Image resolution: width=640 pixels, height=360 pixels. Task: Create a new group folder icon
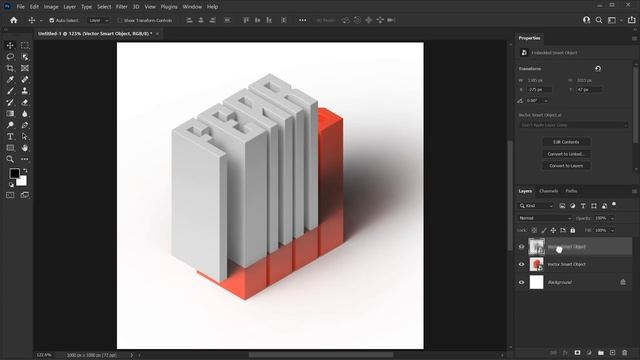click(x=601, y=353)
